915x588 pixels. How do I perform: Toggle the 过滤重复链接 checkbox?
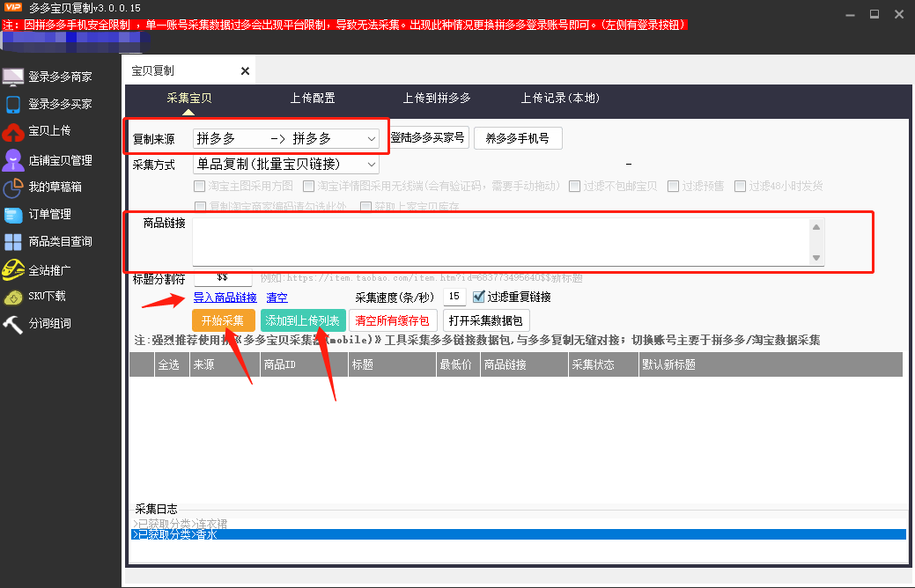coord(478,297)
